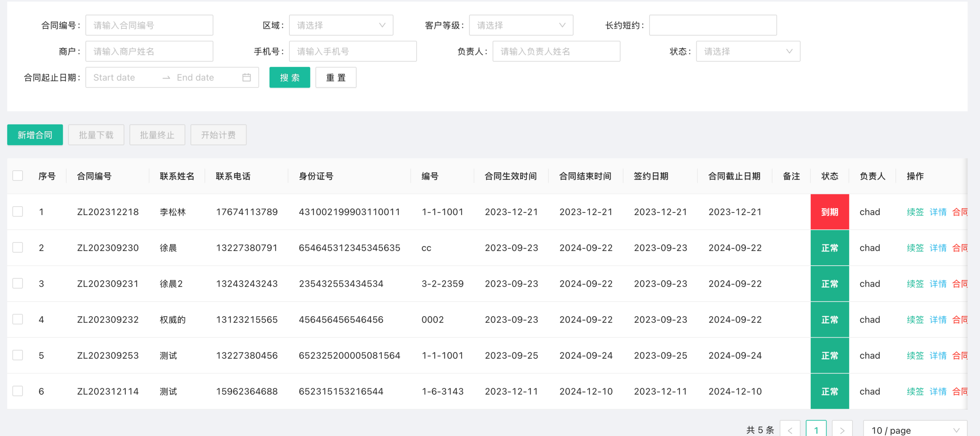Click the 共 5 条 total count
This screenshot has width=980, height=436.
point(760,430)
